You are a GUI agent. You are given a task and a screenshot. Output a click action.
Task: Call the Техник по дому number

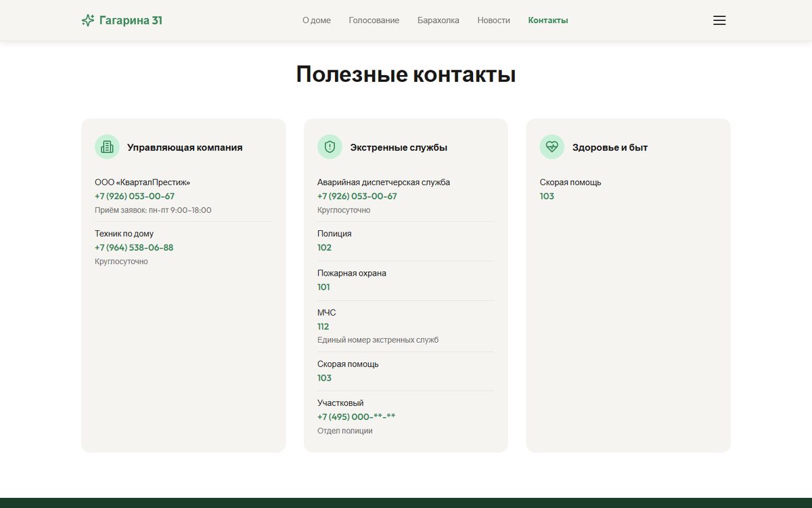[x=134, y=248]
